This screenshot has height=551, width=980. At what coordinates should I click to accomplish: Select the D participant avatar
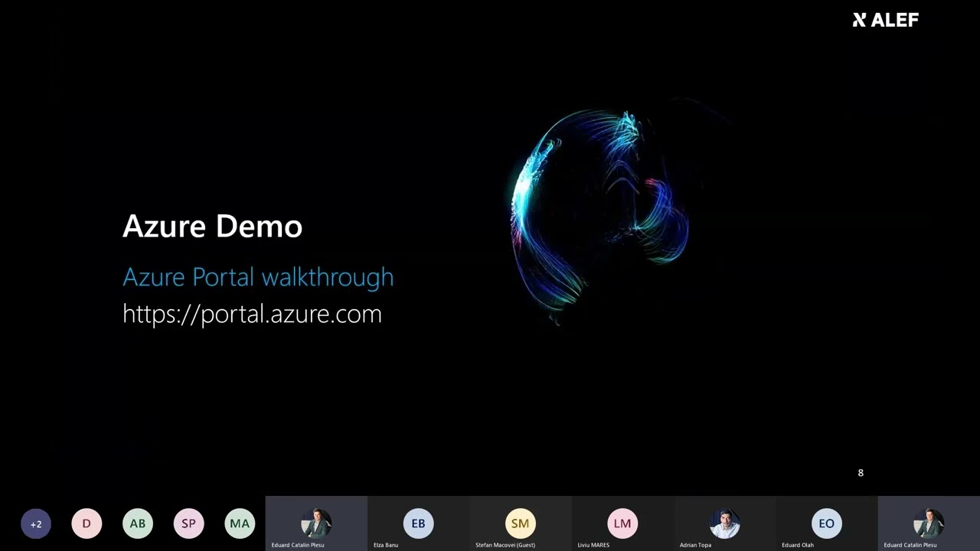click(x=87, y=523)
